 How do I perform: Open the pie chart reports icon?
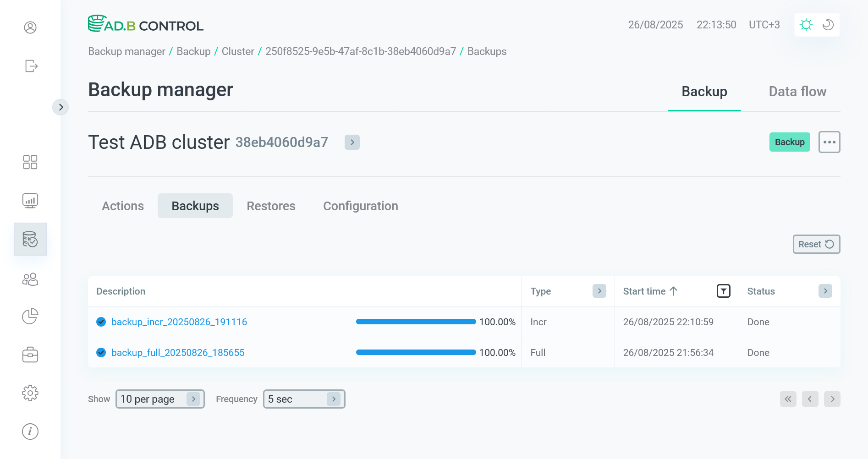coord(30,316)
